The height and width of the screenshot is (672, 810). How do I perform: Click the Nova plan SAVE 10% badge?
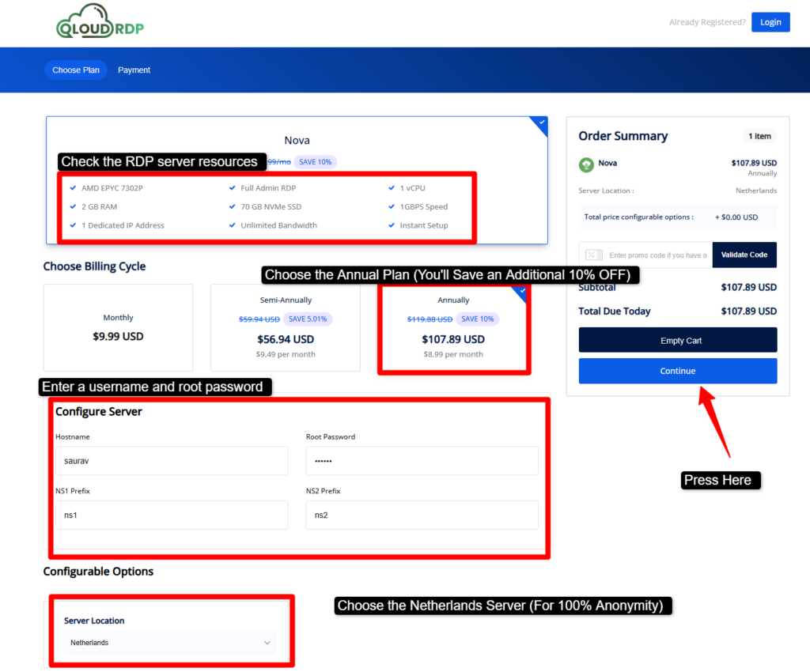[315, 162]
